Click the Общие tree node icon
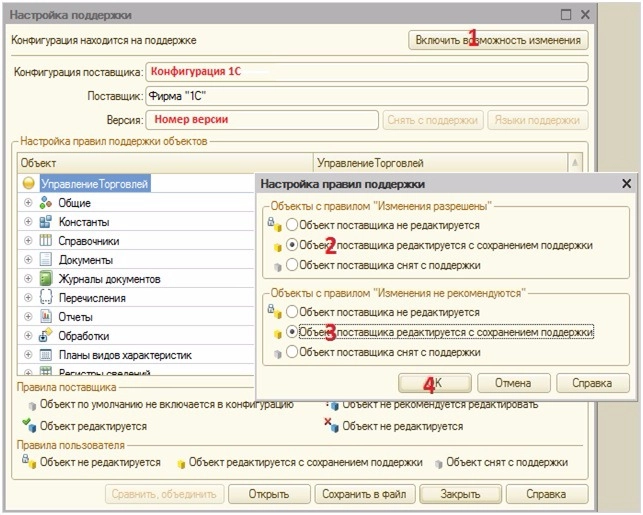643x515 pixels. [46, 203]
